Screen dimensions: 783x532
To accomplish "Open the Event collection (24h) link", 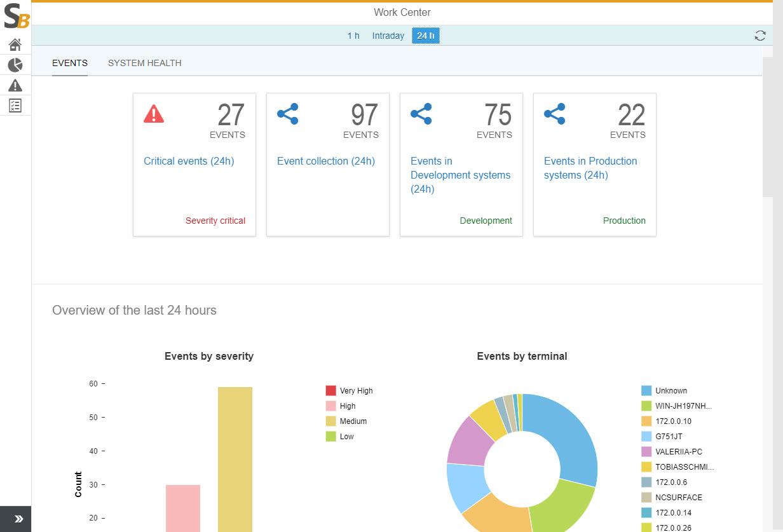I will click(x=326, y=161).
